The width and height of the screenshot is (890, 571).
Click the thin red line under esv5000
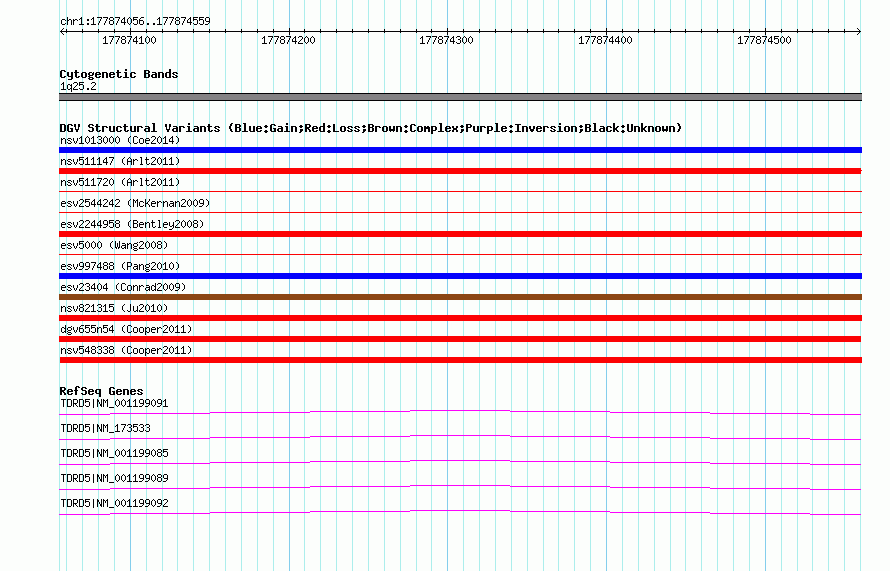click(460, 255)
